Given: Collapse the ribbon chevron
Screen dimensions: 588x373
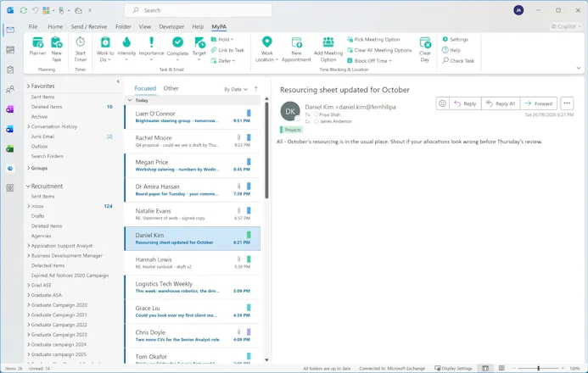Looking at the screenshot, I should tap(579, 68).
